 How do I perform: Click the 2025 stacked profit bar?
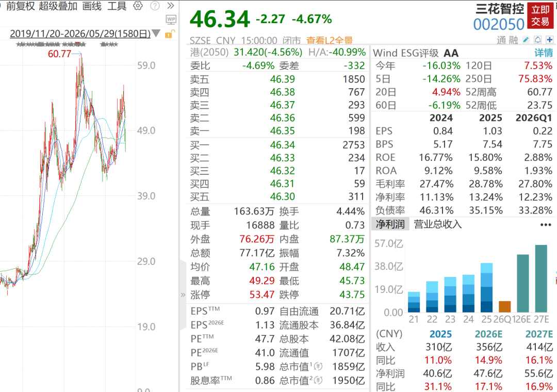click(x=486, y=287)
